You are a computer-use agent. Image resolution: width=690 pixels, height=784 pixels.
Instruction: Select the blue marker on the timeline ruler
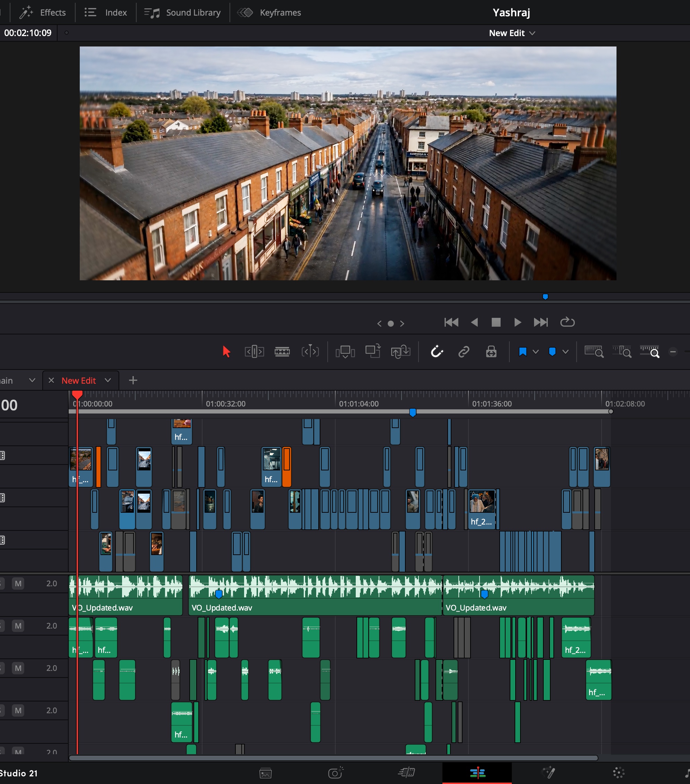(x=413, y=412)
